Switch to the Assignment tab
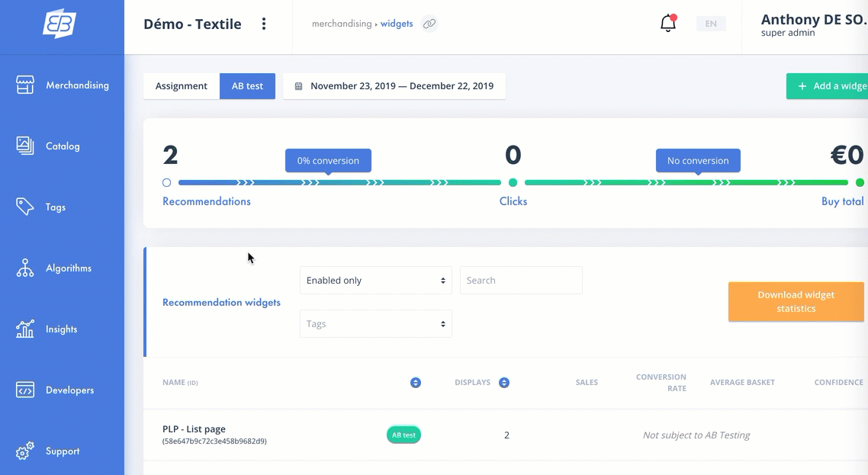 tap(182, 86)
